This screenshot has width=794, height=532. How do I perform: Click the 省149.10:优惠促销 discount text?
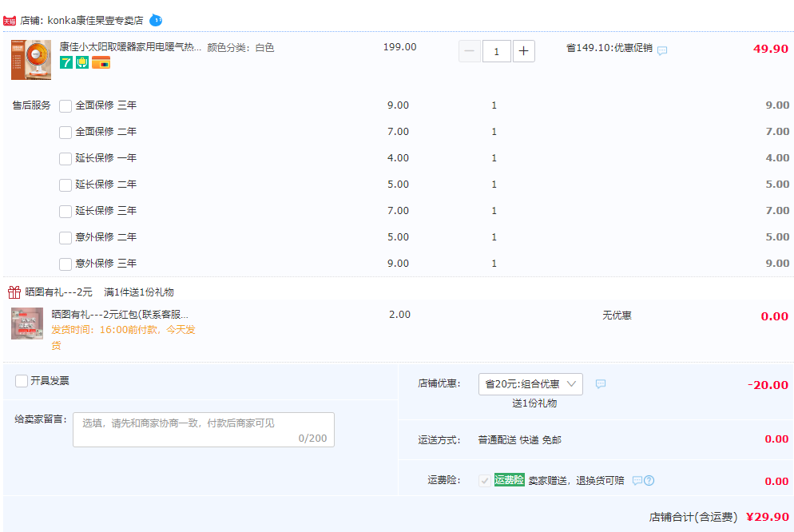click(609, 48)
